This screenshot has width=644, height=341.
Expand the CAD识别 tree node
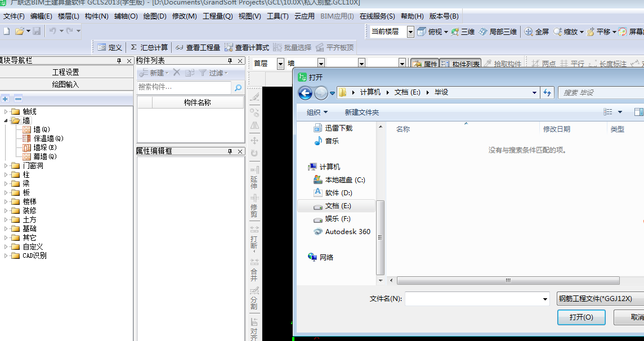(x=6, y=255)
